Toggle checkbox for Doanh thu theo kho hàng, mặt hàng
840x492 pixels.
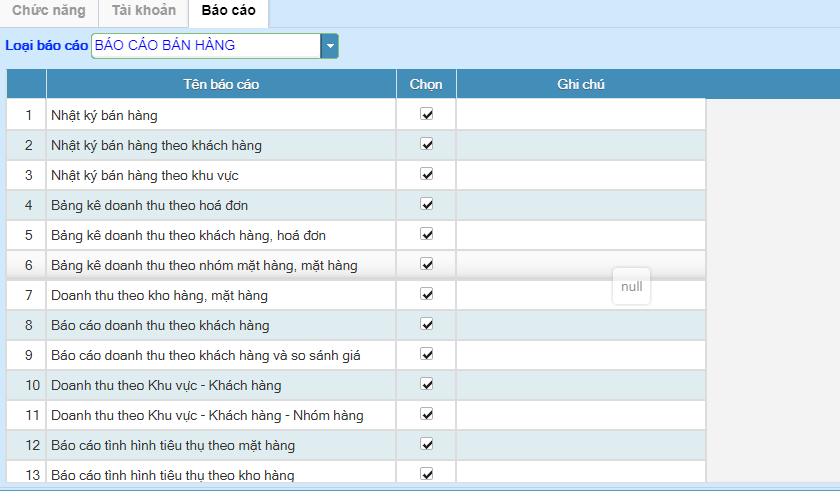tap(427, 294)
